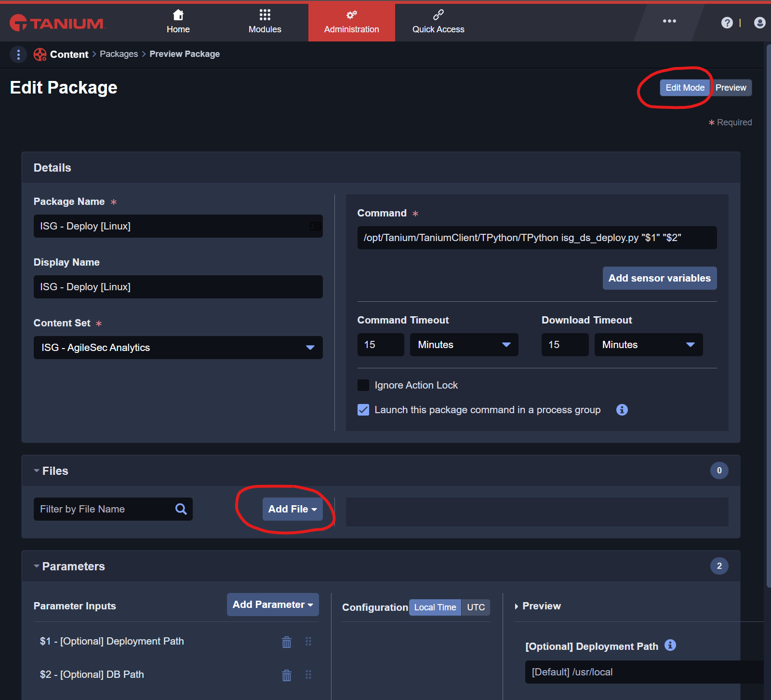Enable Ignore Action Lock checkbox
The width and height of the screenshot is (771, 700).
(x=363, y=385)
